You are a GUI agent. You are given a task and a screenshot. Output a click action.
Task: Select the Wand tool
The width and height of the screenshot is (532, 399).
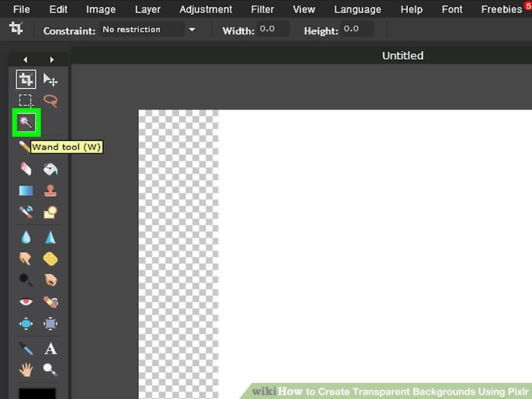pos(26,123)
